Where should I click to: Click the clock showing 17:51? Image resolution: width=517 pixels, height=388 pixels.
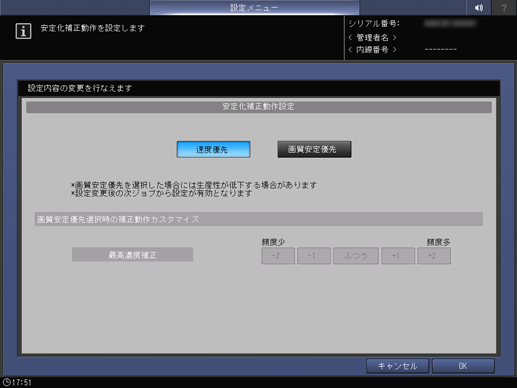17,383
